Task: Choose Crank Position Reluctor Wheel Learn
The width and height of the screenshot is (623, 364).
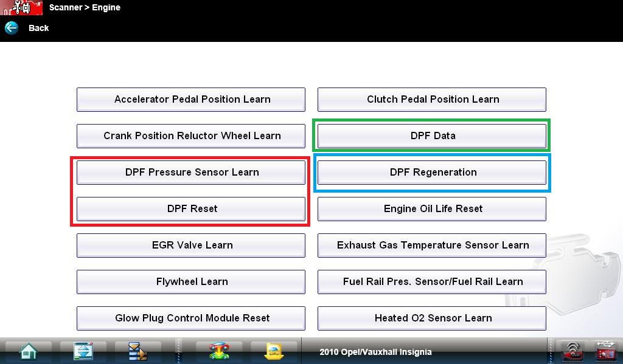Action: [191, 136]
